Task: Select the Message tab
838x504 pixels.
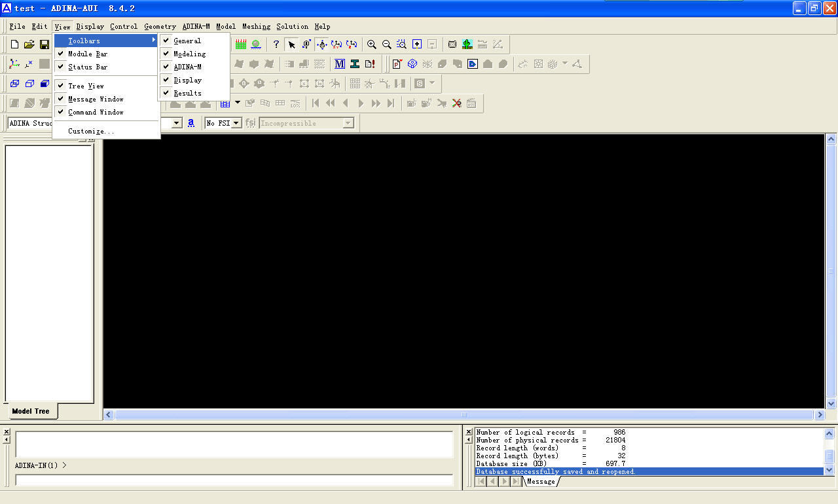Action: tap(541, 481)
